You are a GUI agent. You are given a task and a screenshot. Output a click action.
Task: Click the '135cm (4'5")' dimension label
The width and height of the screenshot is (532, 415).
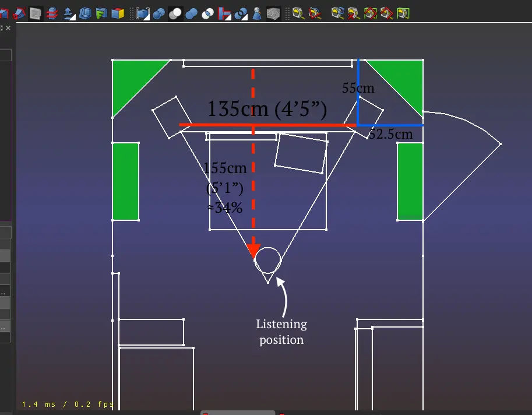267,109
